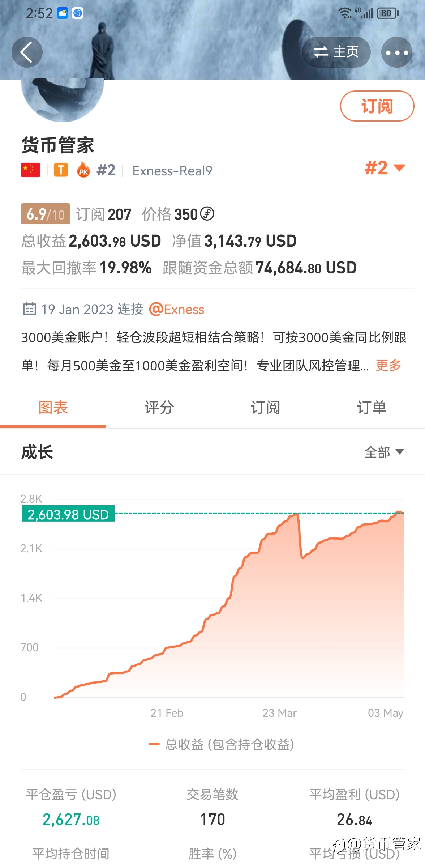Open the 订单 tab
This screenshot has width=425, height=868.
point(372,408)
